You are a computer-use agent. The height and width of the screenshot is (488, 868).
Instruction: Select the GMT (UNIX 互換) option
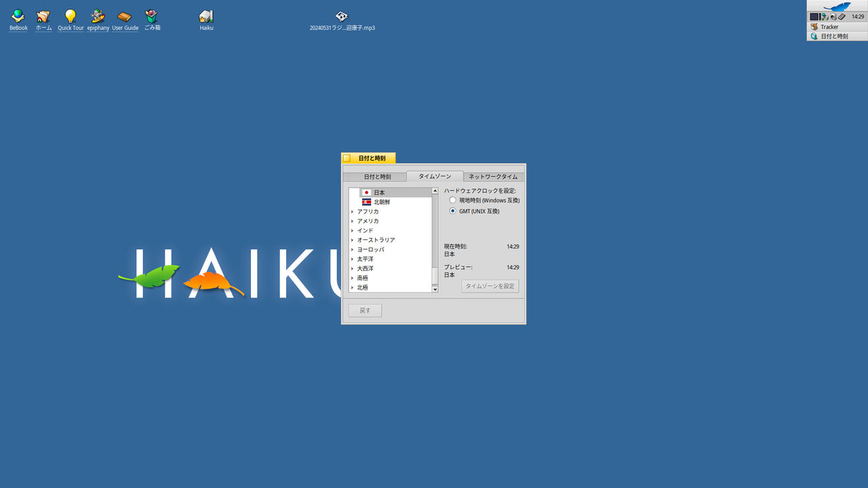(x=452, y=210)
